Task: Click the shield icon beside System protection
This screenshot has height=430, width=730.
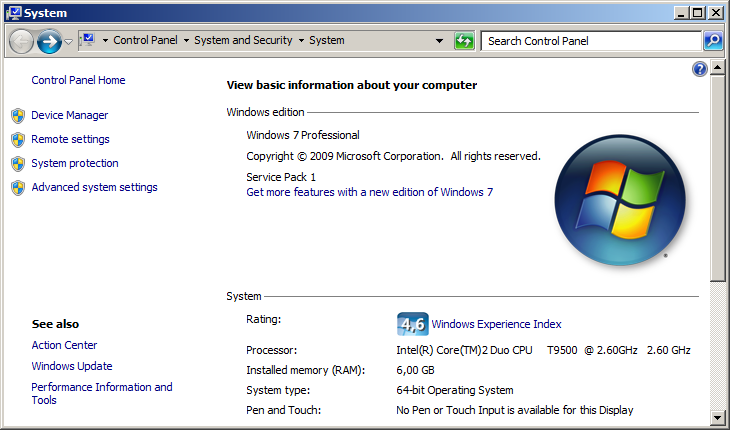Action: (x=18, y=164)
